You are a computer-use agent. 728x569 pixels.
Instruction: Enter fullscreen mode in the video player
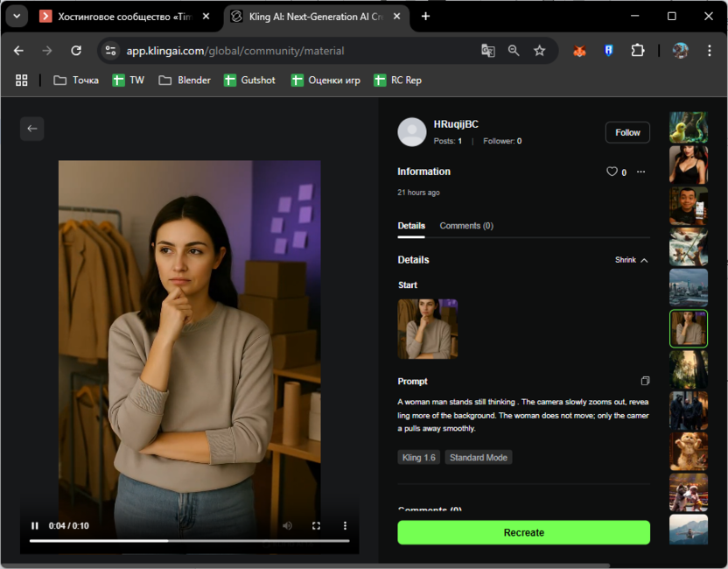click(317, 525)
